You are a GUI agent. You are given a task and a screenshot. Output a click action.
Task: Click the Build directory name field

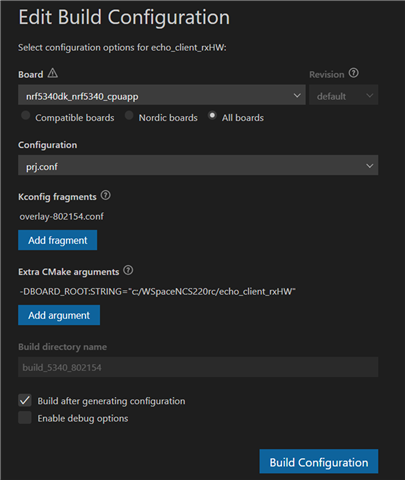pos(198,367)
